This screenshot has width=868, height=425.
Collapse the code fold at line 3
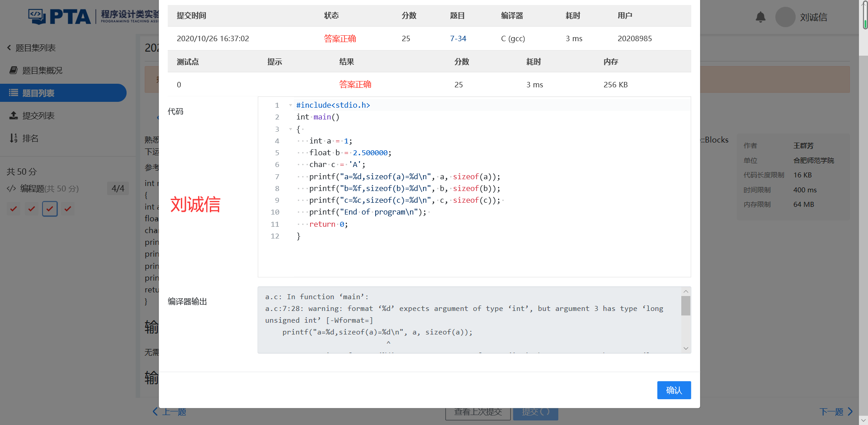pyautogui.click(x=290, y=129)
